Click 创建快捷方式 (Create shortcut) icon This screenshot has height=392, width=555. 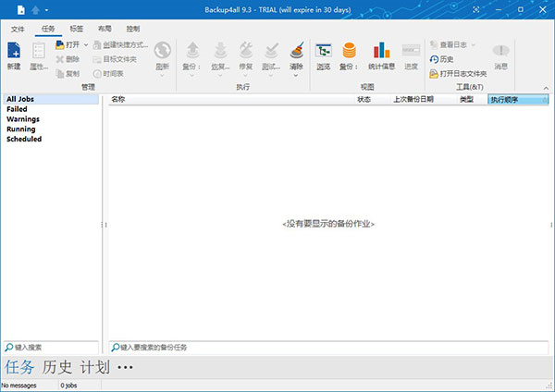tap(97, 45)
